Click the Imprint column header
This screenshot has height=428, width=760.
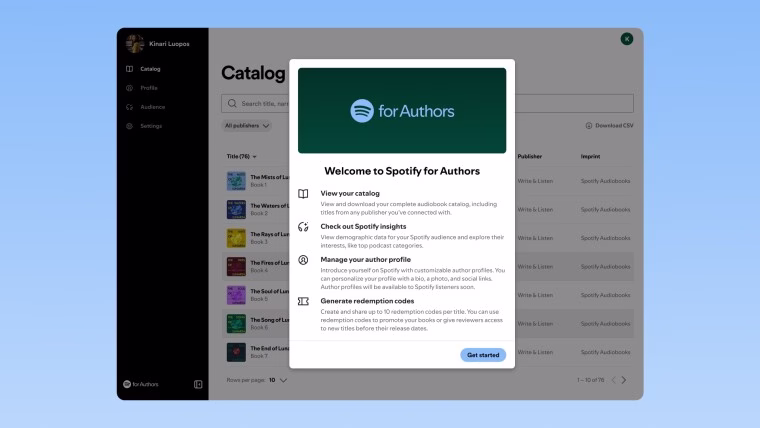click(x=590, y=157)
